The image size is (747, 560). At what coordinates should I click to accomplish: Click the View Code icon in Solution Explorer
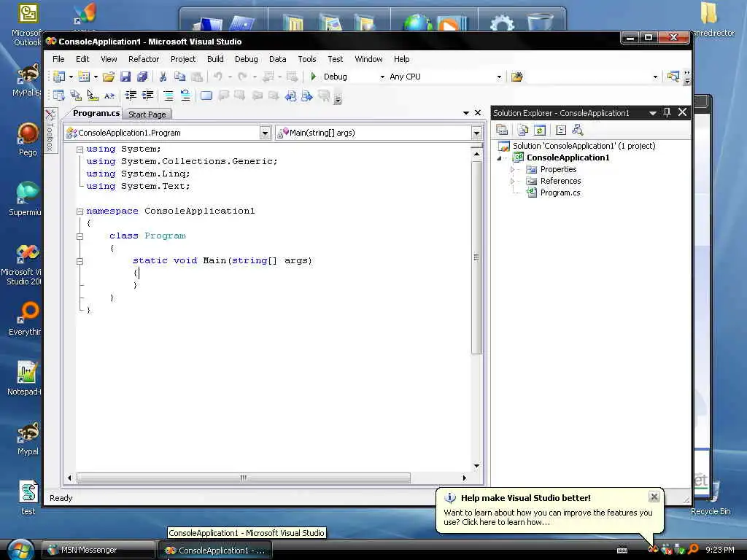click(561, 130)
